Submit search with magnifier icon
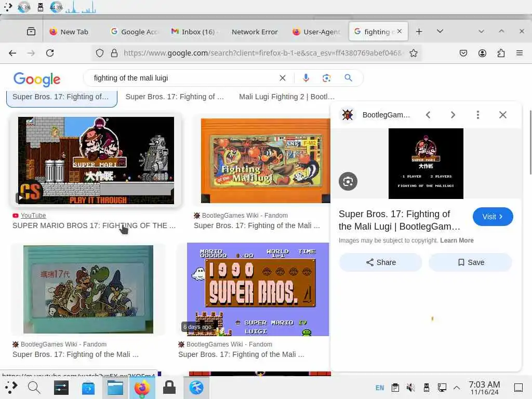Image resolution: width=532 pixels, height=399 pixels. pos(348,78)
